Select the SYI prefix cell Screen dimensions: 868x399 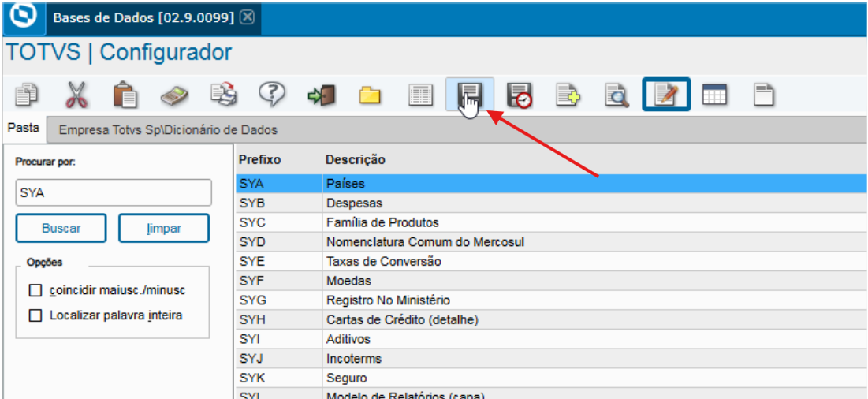(279, 339)
